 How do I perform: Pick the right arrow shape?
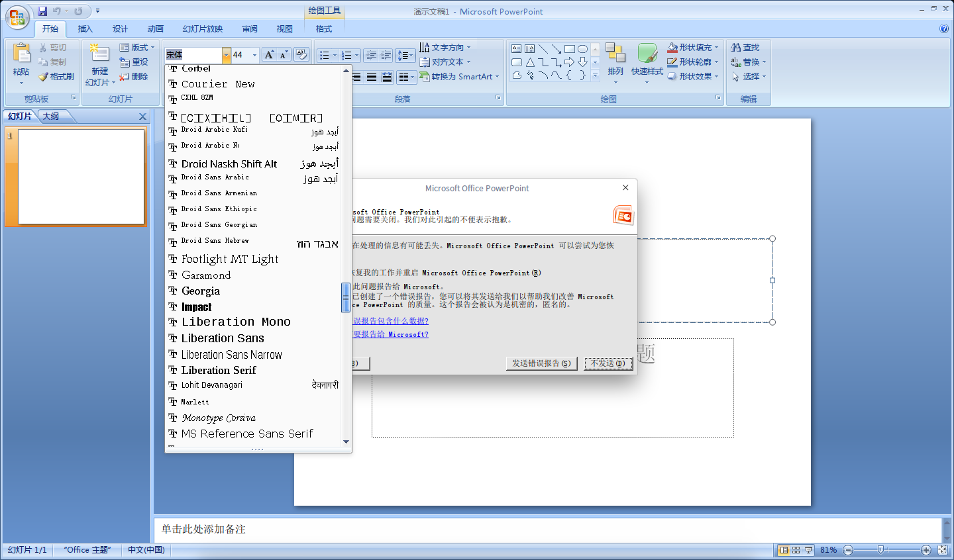[x=570, y=62]
